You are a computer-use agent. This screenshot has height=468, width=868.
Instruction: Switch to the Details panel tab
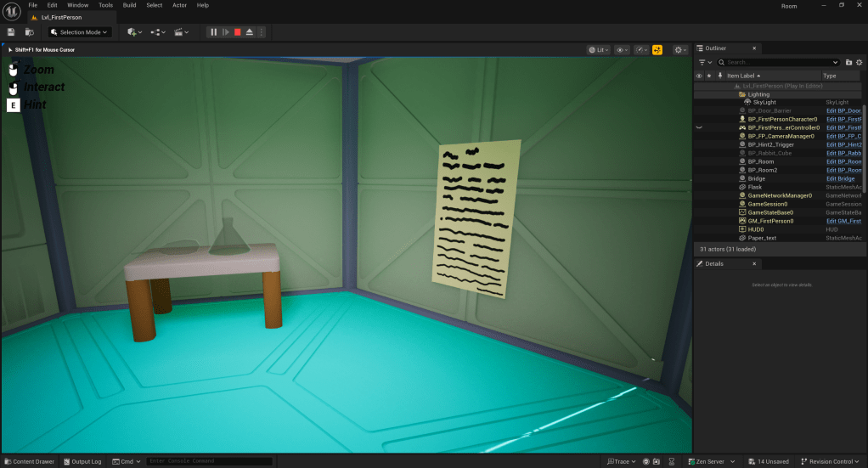tap(713, 264)
